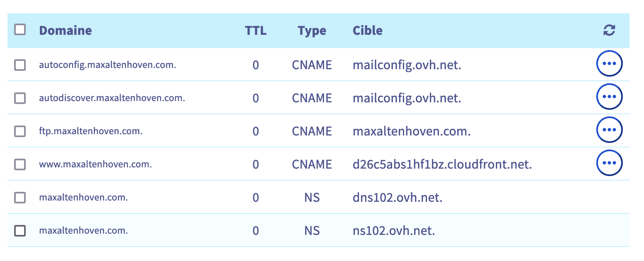Screen dimensions: 644x261
Task: Select checkbox for dns102.ovh.net NS record
Action: click(20, 198)
